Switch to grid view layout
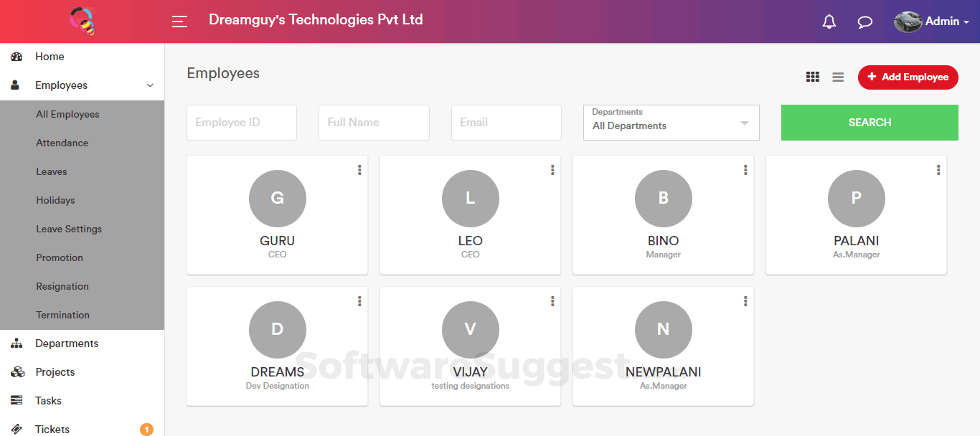This screenshot has height=436, width=980. coord(812,77)
